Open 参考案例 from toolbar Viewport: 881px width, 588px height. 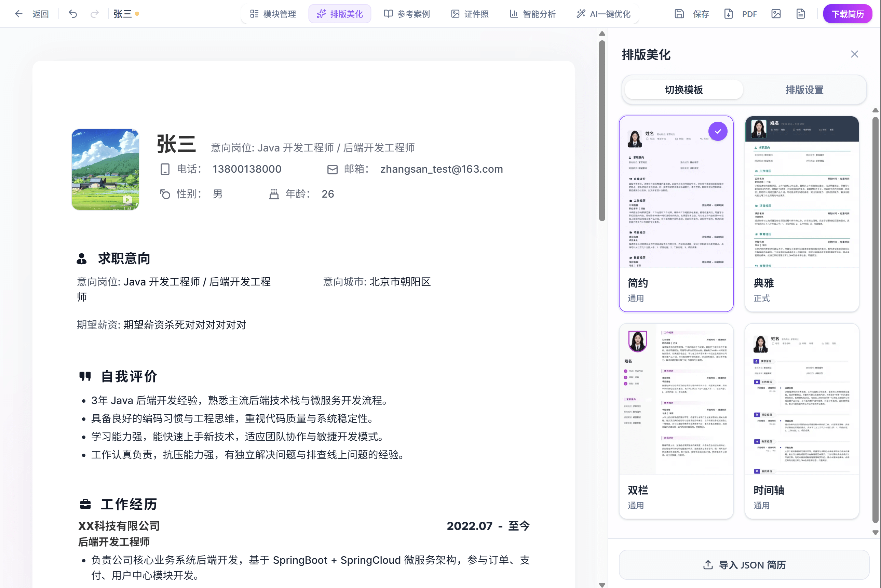pyautogui.click(x=407, y=14)
